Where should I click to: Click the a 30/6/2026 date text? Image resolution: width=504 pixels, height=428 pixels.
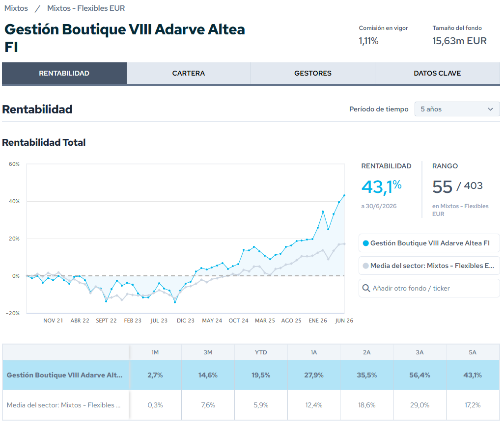click(x=379, y=206)
